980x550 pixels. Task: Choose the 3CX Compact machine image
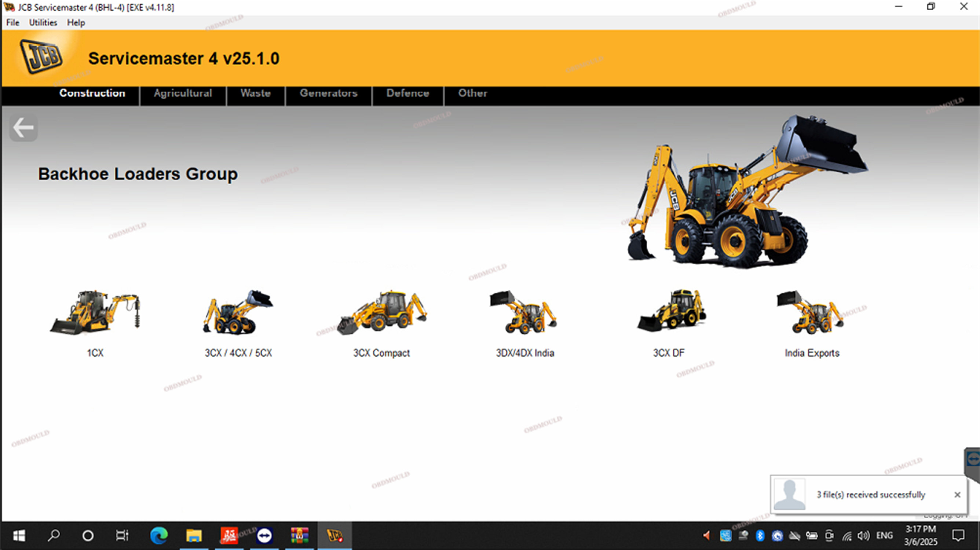(x=381, y=313)
